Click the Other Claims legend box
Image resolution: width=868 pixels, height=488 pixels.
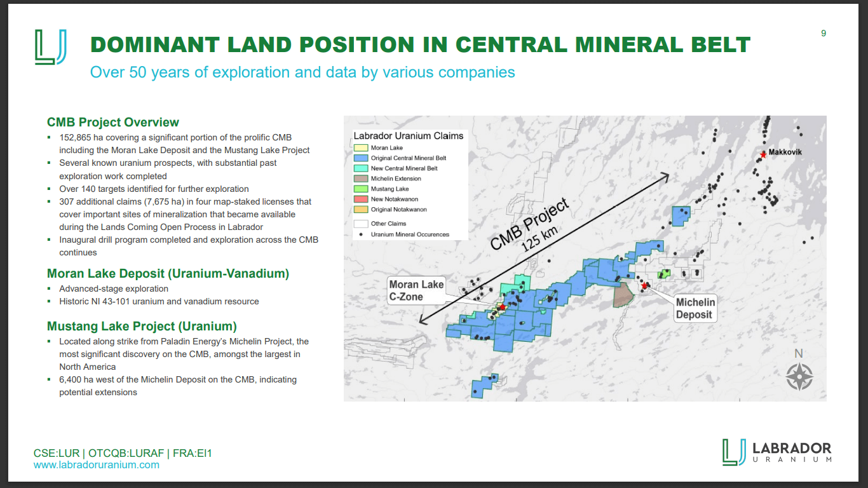pos(360,223)
